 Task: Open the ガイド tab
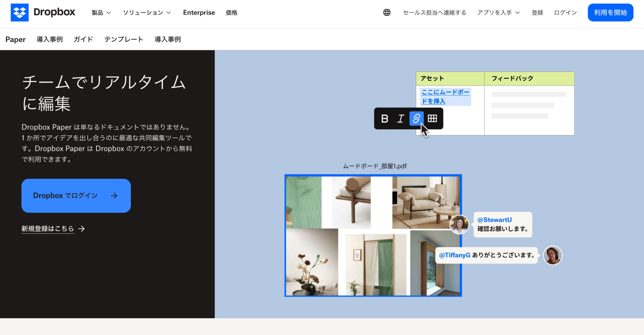coord(83,39)
